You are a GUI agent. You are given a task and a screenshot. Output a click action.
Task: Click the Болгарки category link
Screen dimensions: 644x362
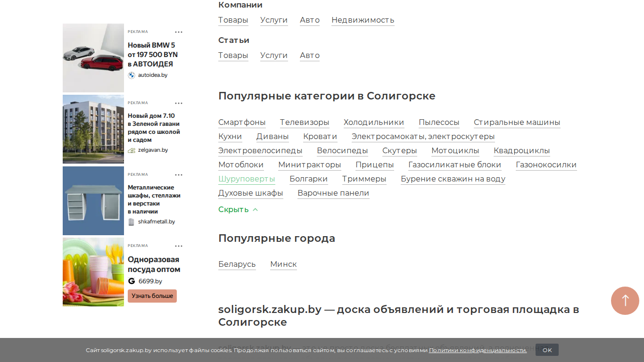point(309,179)
